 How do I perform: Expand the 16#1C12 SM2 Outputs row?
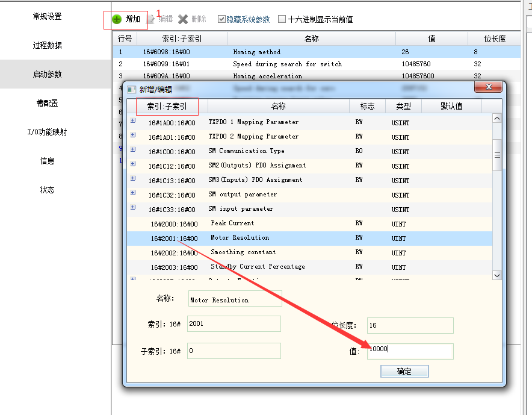[133, 164]
